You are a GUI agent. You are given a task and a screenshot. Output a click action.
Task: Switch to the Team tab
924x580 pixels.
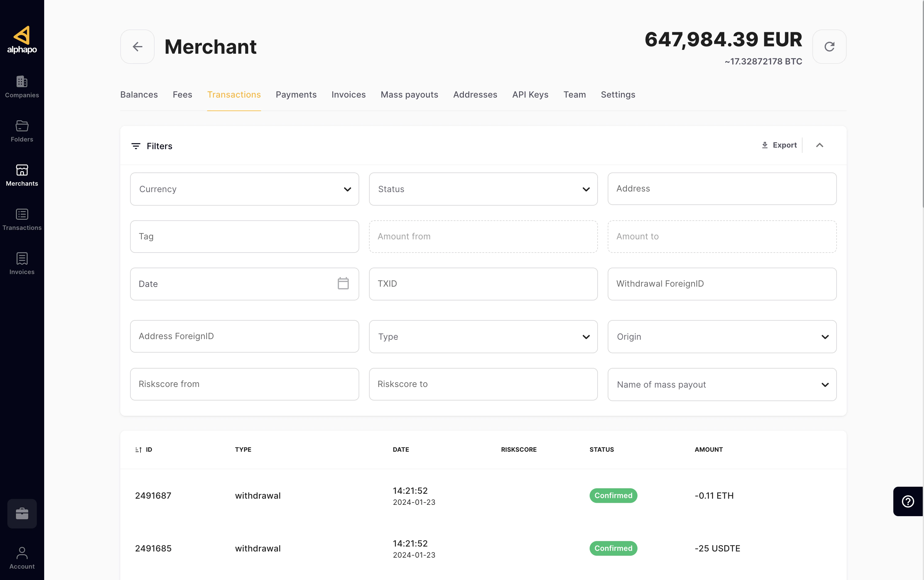574,95
